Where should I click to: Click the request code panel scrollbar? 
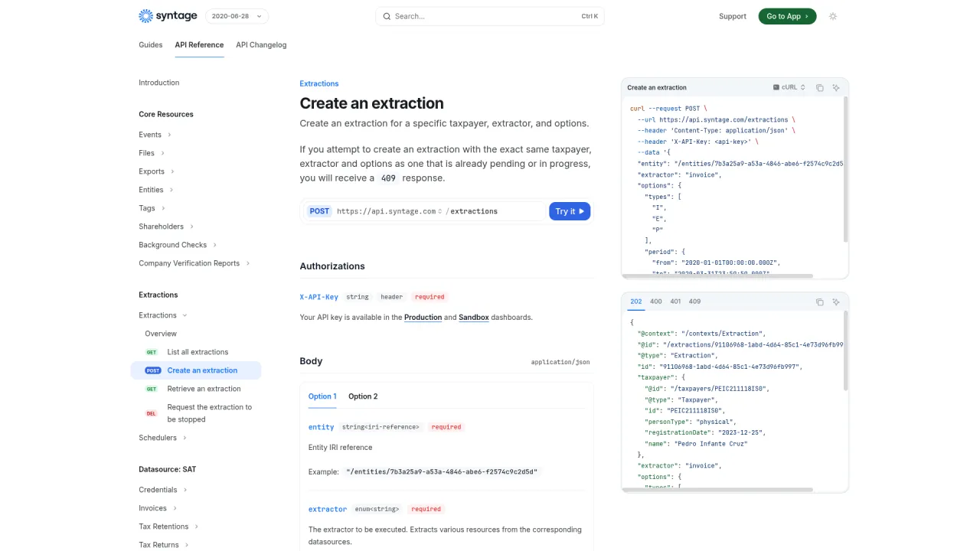pos(845,168)
